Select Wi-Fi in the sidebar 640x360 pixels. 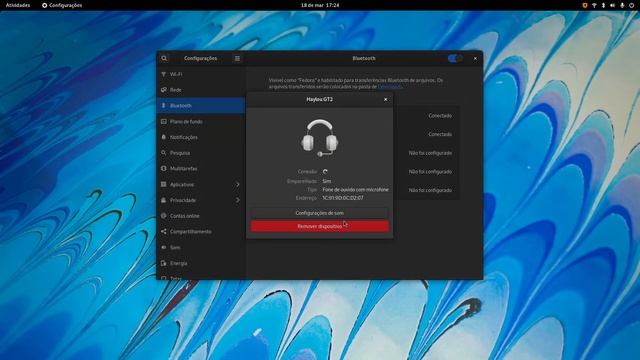pos(201,74)
